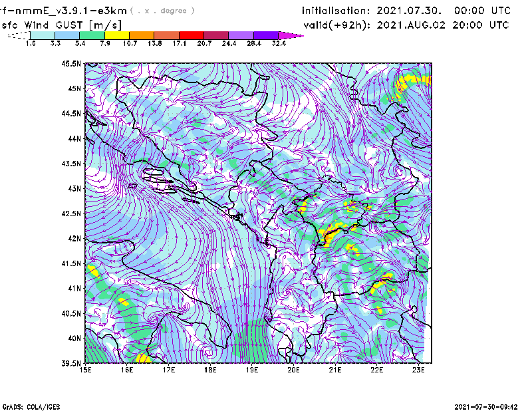
Task: Click latitude label 44N
Action: tap(74, 138)
